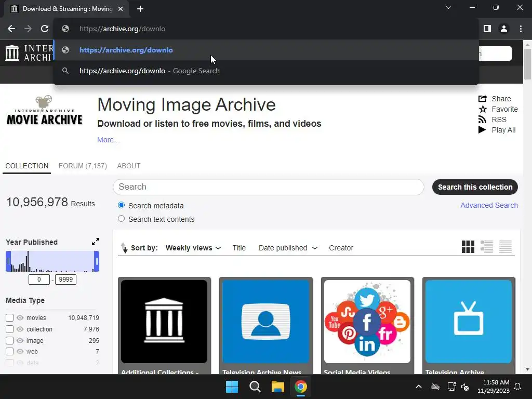The width and height of the screenshot is (532, 399).
Task: Switch to extended list view icon
Action: click(486, 247)
